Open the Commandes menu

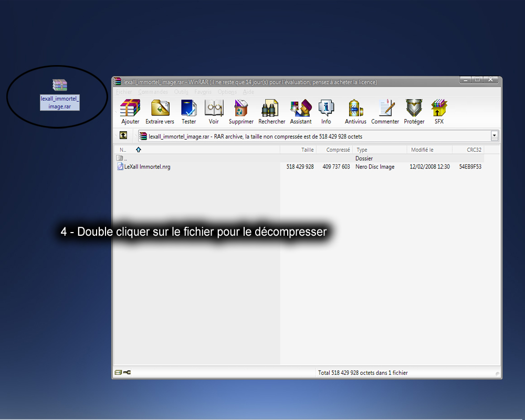click(153, 92)
